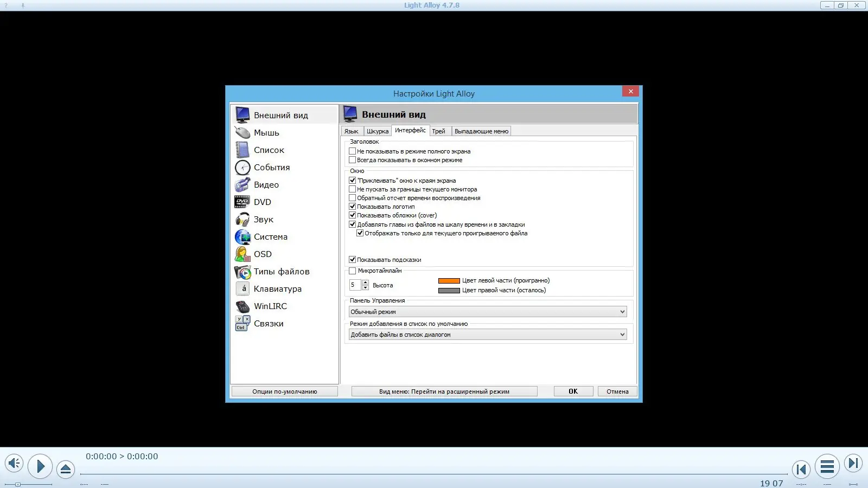Open the Звук settings category
The image size is (868, 488).
[x=284, y=219]
